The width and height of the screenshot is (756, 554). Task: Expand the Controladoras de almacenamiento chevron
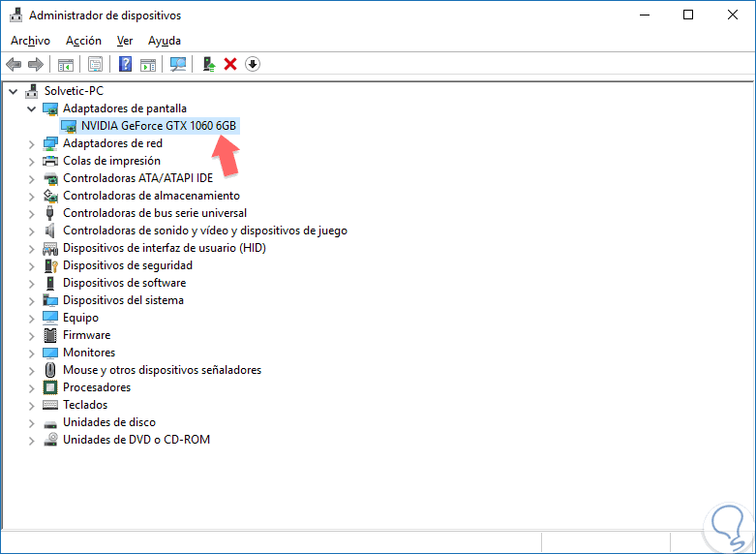pos(31,196)
